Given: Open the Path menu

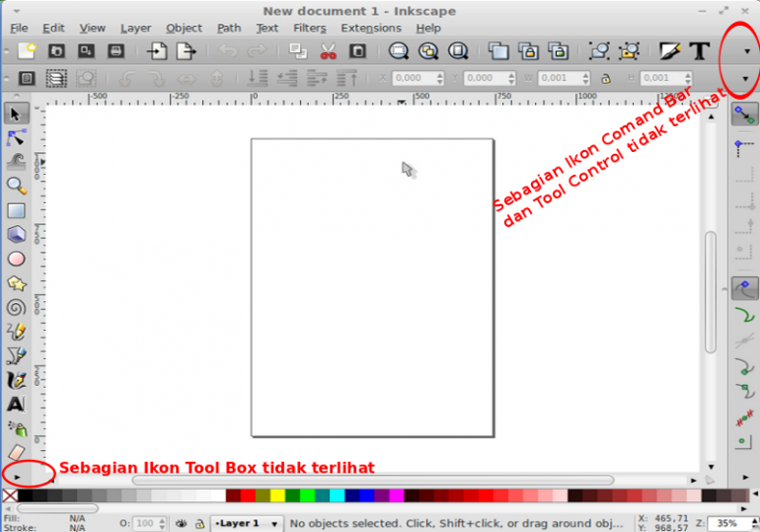Looking at the screenshot, I should pos(229,28).
